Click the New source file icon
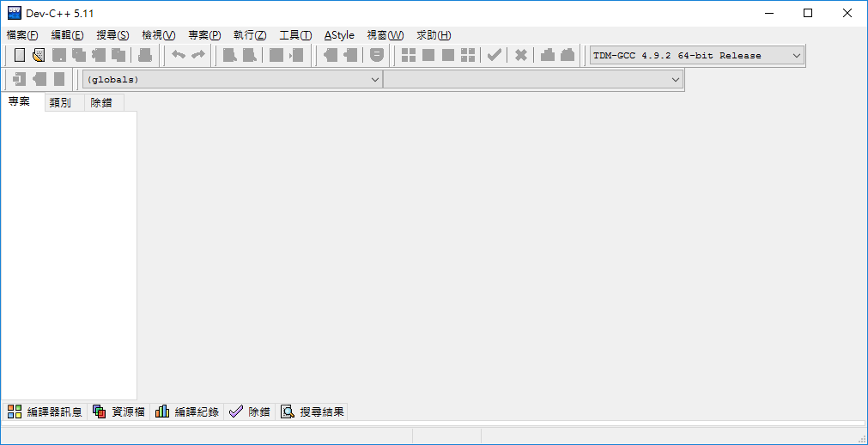The height and width of the screenshot is (445, 868). pos(20,56)
